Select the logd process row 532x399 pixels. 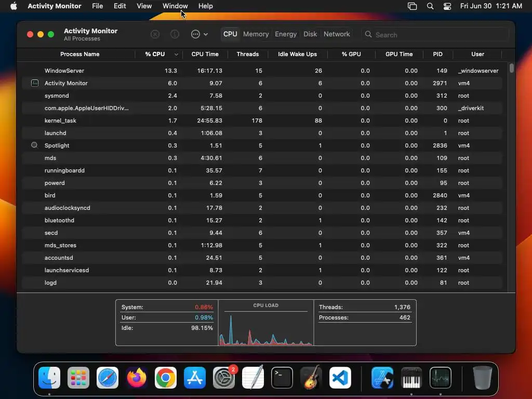click(262, 283)
